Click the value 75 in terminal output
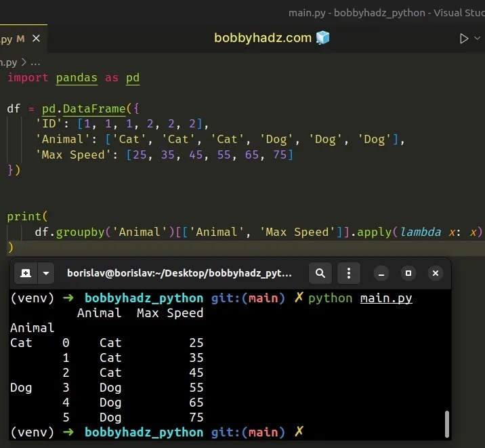Viewport: 485px width, 448px height. (196, 418)
